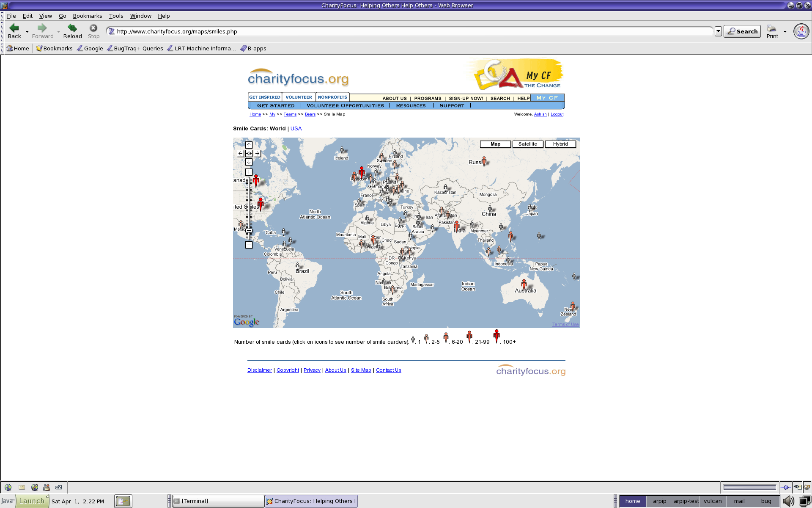Click the Search button
Image resolution: width=812 pixels, height=508 pixels.
(742, 31)
